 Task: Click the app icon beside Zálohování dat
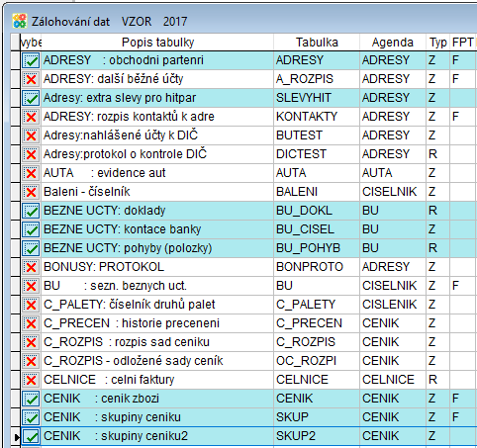pyautogui.click(x=20, y=21)
